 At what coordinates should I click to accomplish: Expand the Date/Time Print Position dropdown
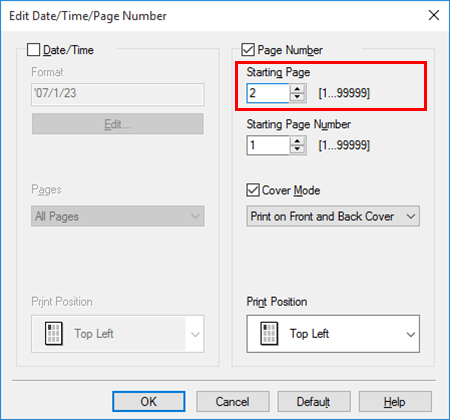[x=118, y=334]
